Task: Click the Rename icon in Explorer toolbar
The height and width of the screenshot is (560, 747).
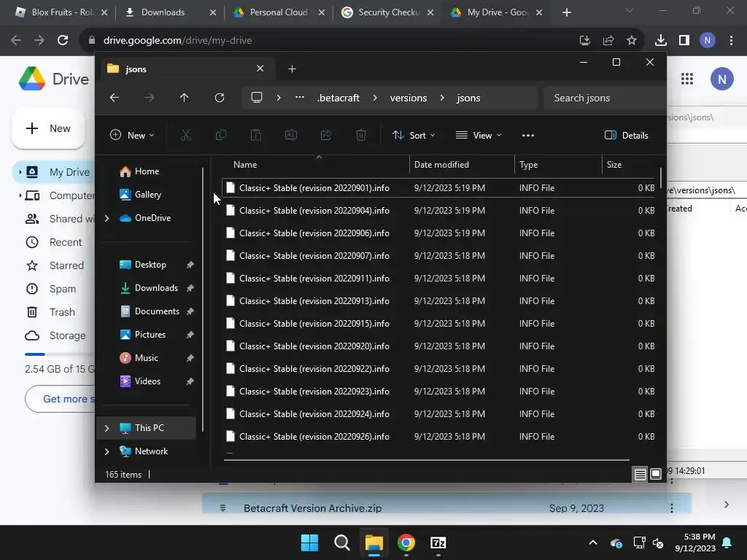Action: (290, 135)
